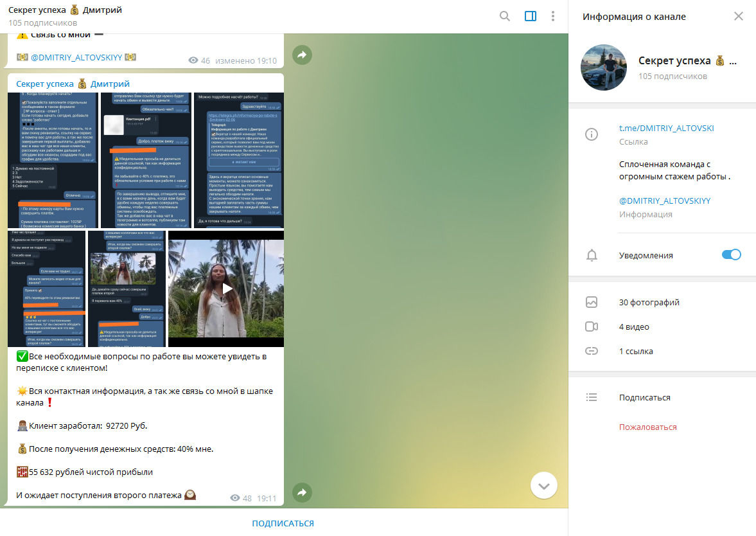This screenshot has width=756, height=536.
Task: Click the link chain icon
Action: point(592,351)
